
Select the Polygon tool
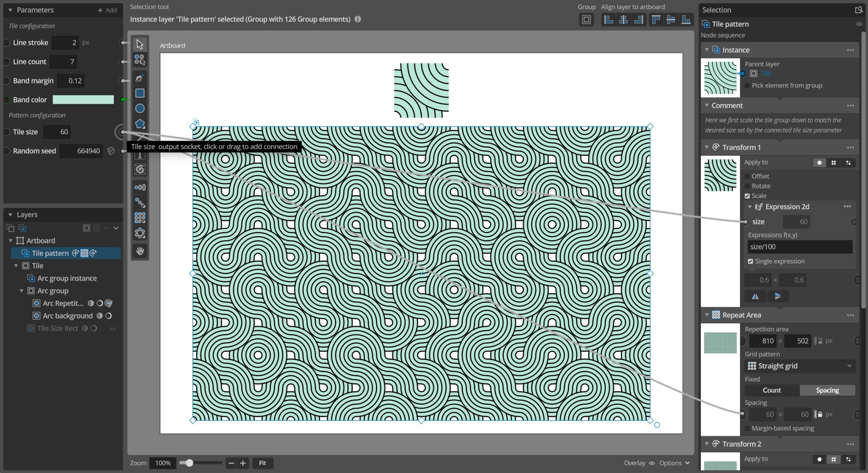click(x=140, y=124)
